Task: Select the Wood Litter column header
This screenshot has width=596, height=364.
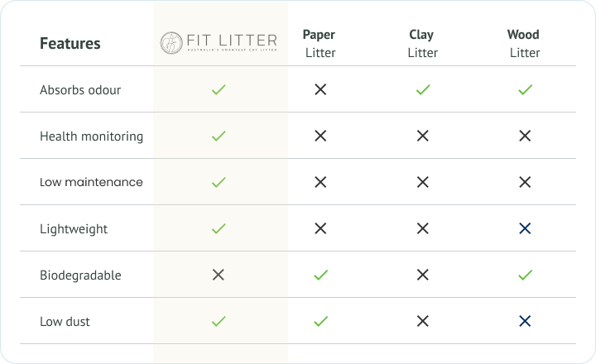Action: click(524, 44)
